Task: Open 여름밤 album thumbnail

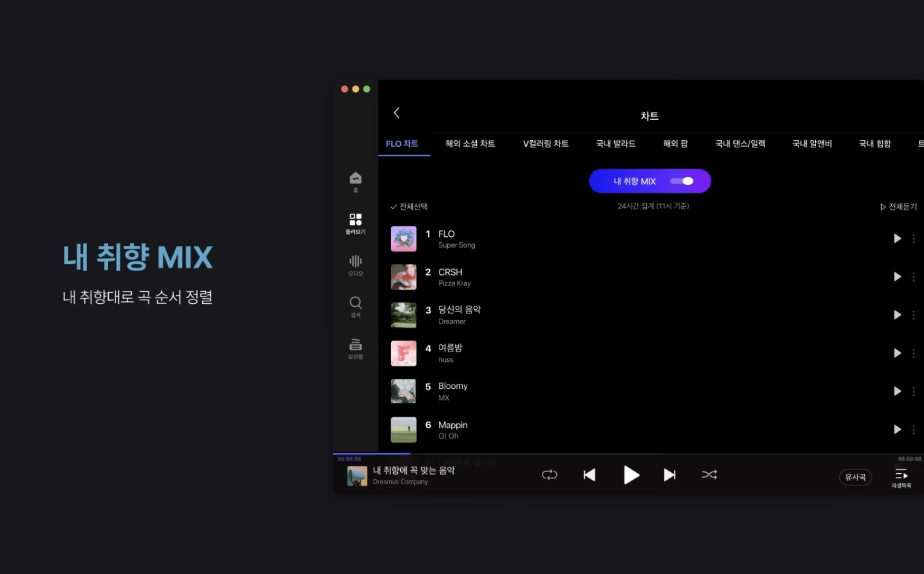Action: [403, 353]
